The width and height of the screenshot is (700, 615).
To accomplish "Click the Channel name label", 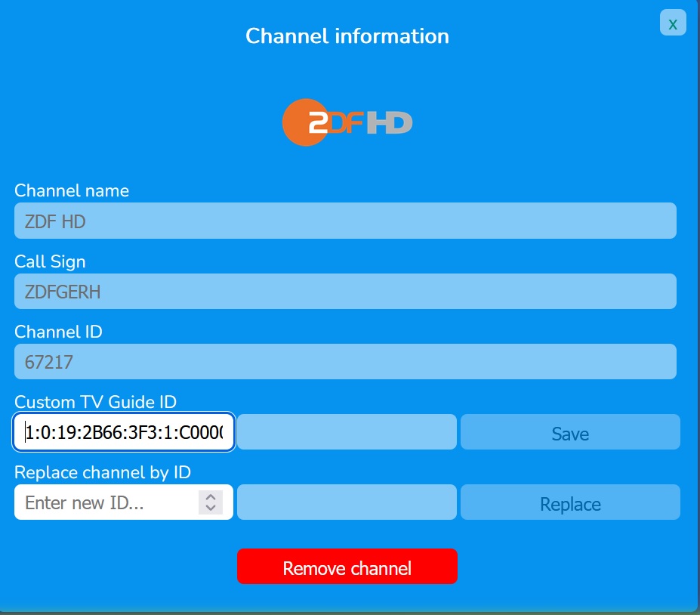I will tap(72, 190).
